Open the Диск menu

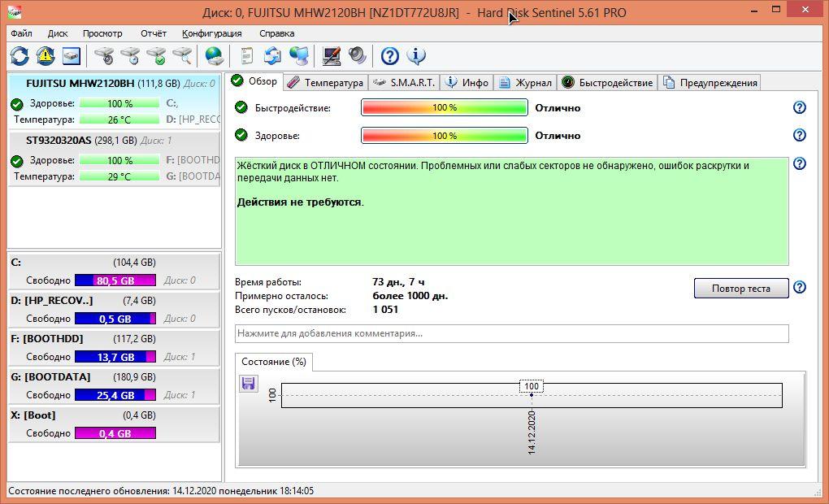pos(58,33)
